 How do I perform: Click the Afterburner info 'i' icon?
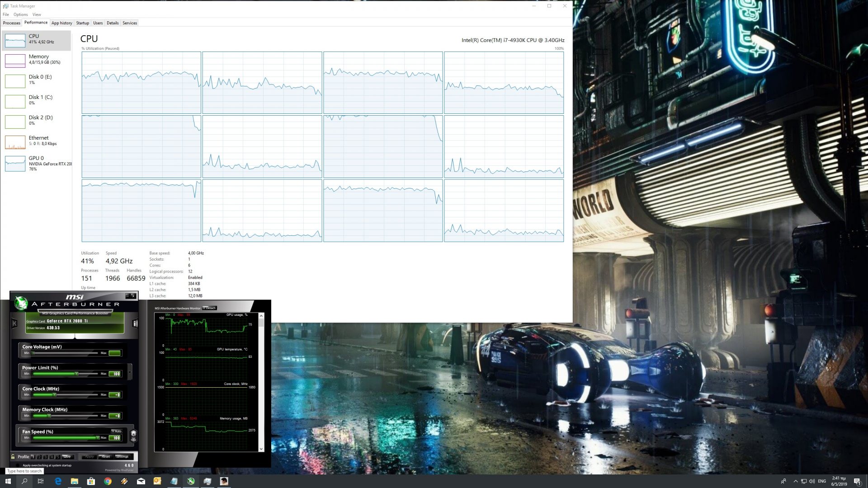point(135,324)
